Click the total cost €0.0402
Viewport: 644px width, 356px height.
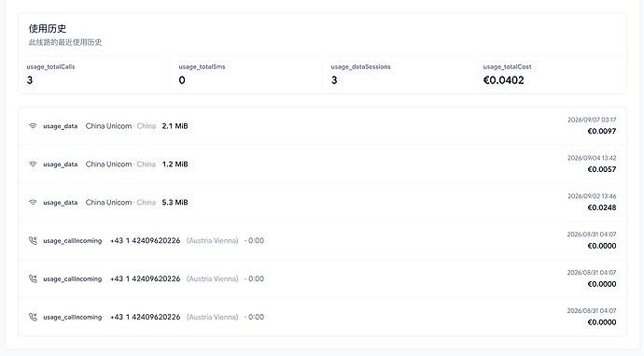(x=504, y=80)
